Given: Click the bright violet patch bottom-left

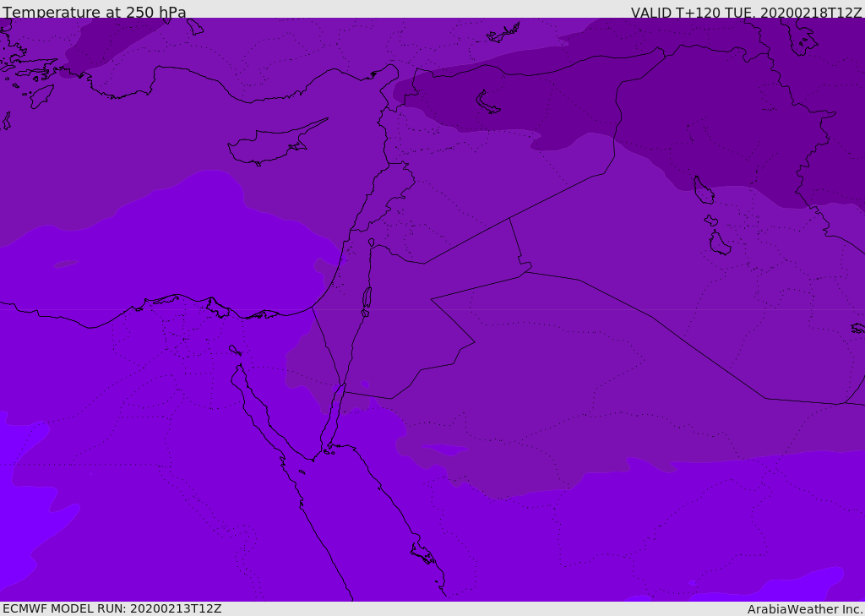Looking at the screenshot, I should click(x=24, y=497).
